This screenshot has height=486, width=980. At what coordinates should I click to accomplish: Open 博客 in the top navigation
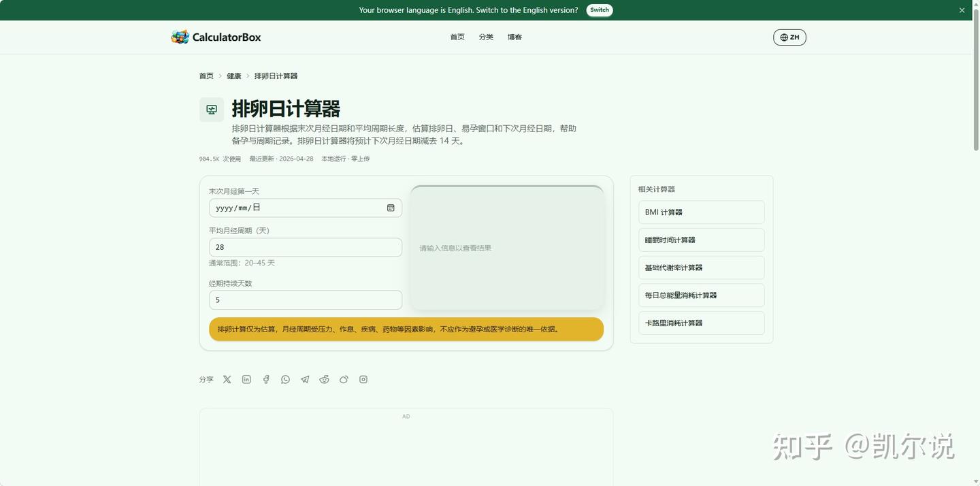click(514, 37)
